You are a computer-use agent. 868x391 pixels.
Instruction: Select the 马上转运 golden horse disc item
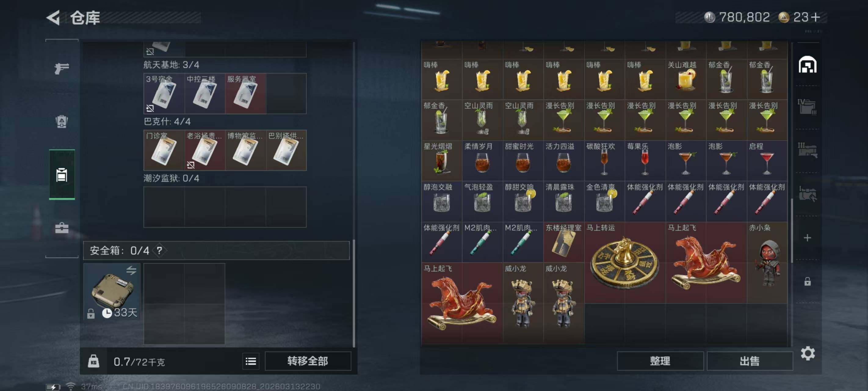[625, 262]
